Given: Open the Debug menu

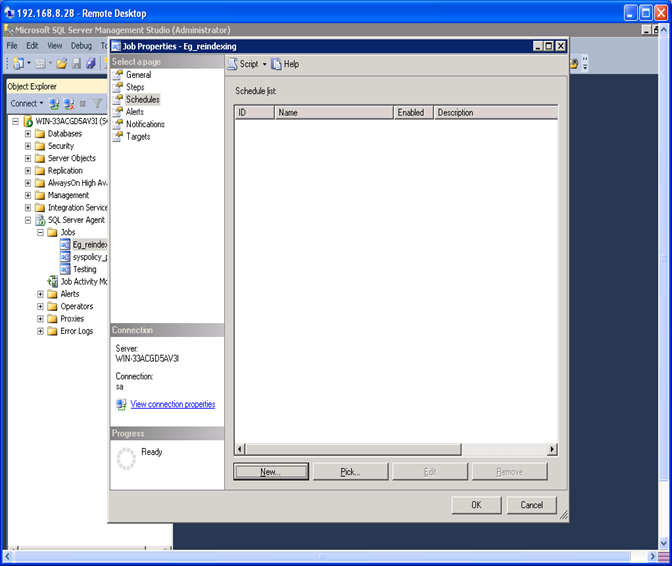Looking at the screenshot, I should 81,46.
